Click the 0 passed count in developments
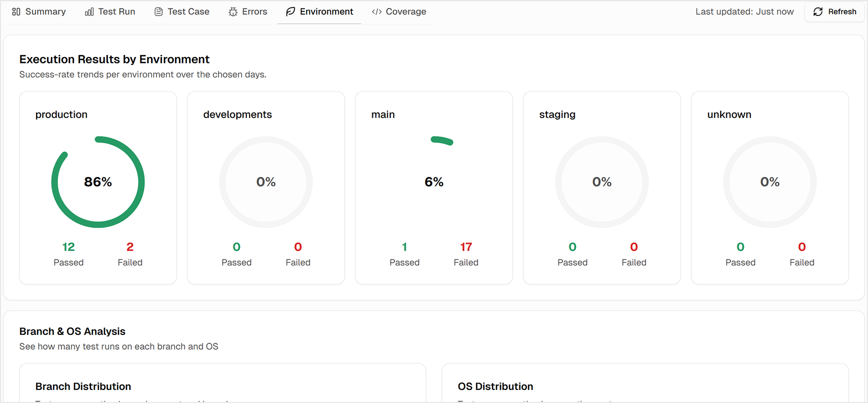Viewport: 868px width, 403px height. click(x=236, y=247)
